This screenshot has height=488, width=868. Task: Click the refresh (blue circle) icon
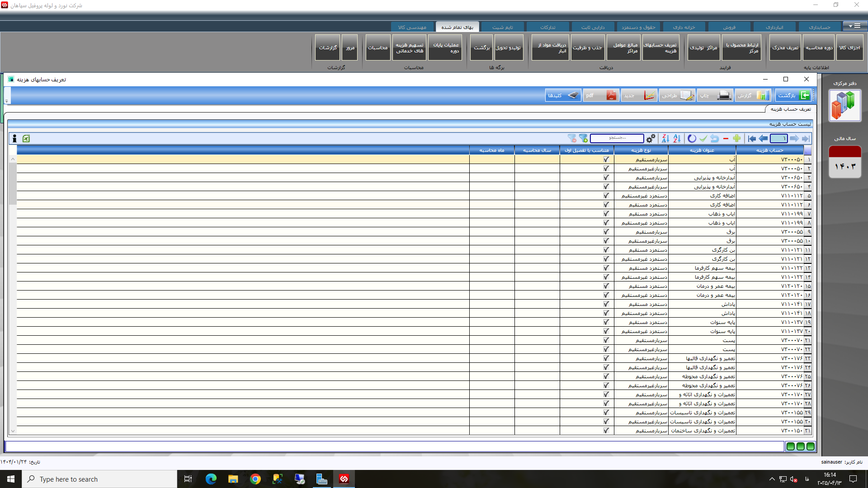693,139
